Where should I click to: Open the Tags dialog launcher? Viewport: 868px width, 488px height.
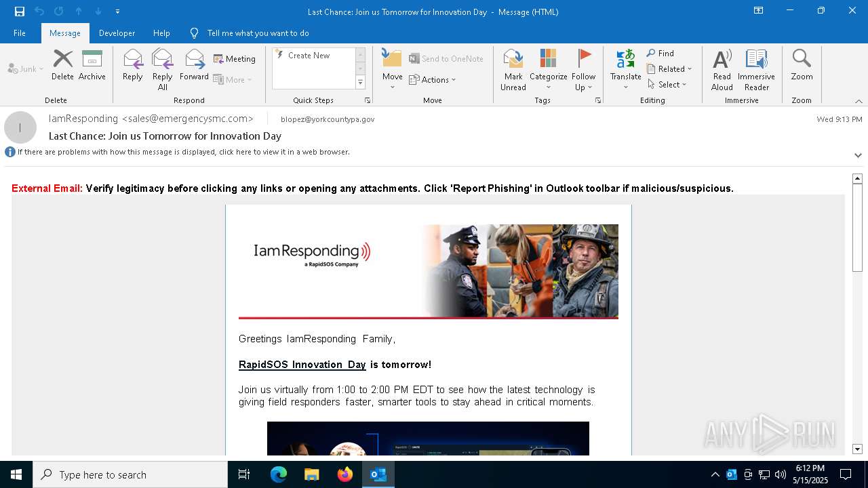598,100
